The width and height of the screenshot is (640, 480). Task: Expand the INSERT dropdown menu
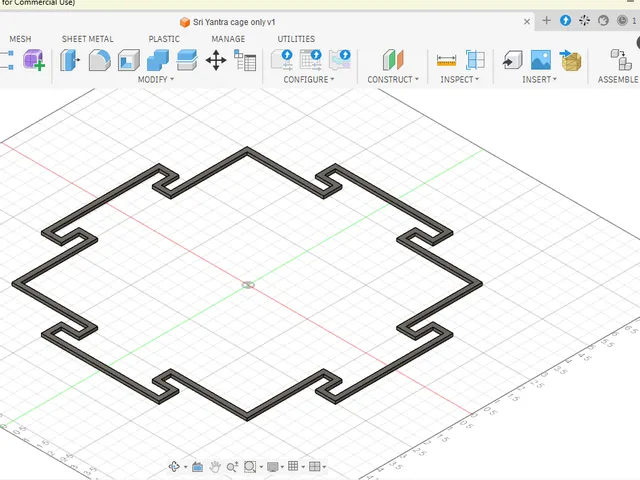[x=539, y=79]
